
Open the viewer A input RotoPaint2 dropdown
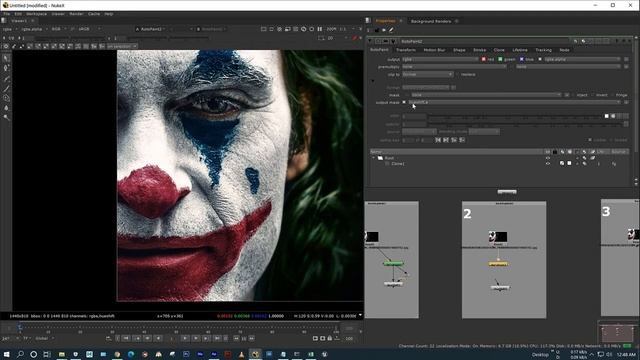click(x=150, y=29)
